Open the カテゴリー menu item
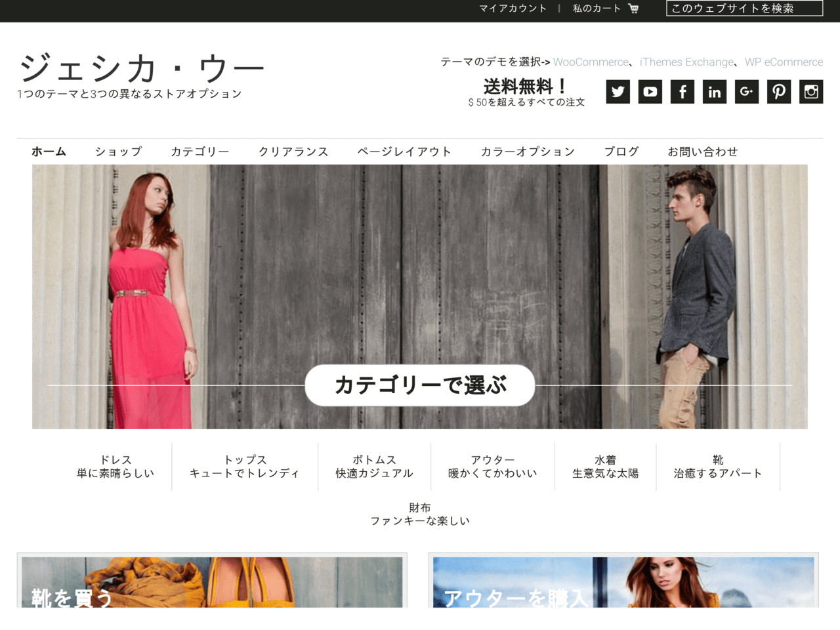This screenshot has width=840, height=630. [x=199, y=152]
